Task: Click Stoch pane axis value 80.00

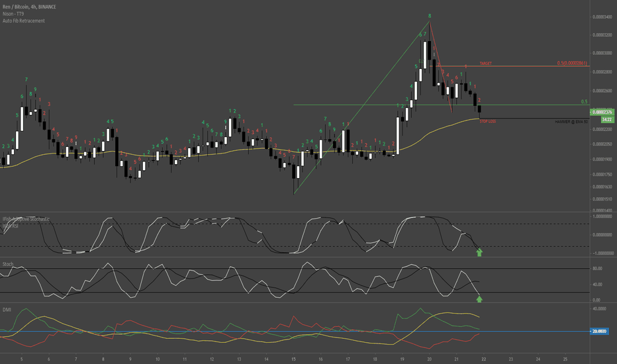Action: coord(597,269)
